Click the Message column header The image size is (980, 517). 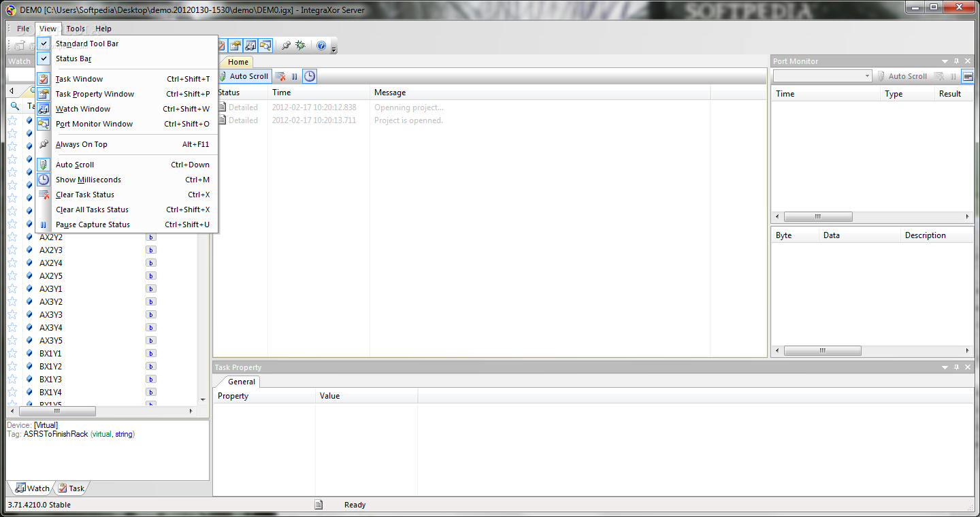click(541, 93)
